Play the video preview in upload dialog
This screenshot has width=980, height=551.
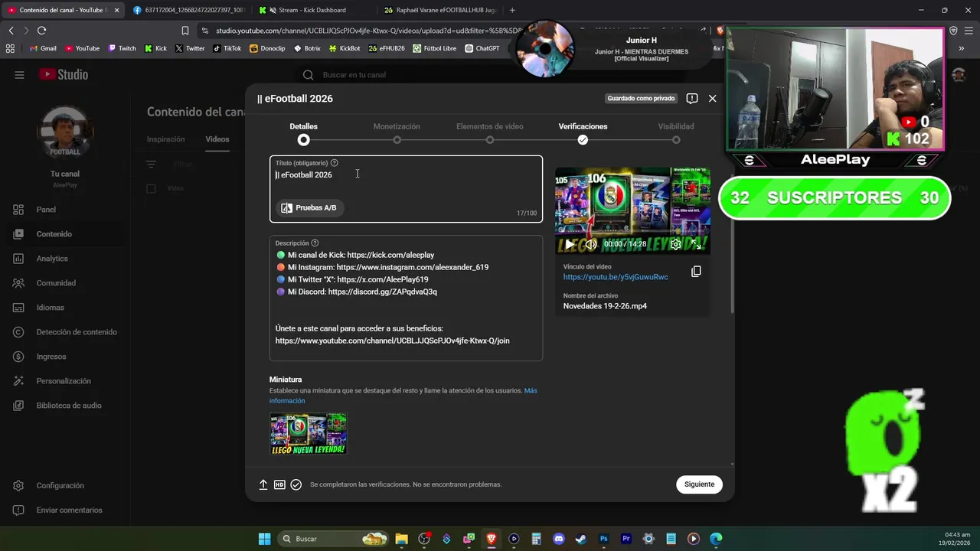(569, 244)
